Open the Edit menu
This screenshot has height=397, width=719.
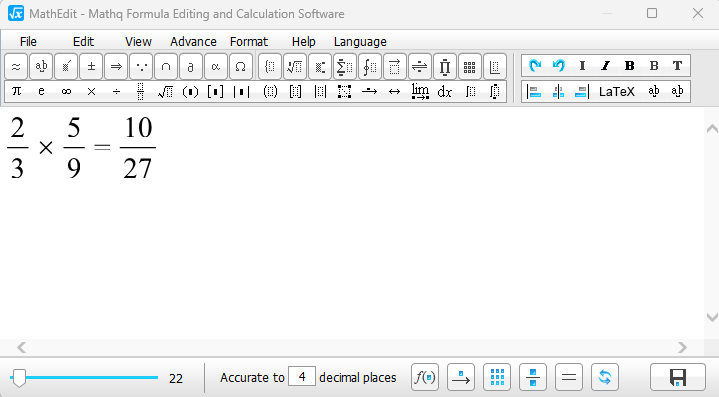[83, 42]
